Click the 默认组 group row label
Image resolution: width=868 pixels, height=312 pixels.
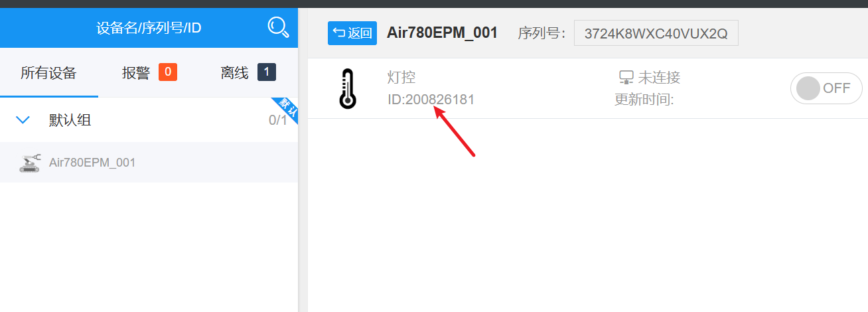pos(70,120)
